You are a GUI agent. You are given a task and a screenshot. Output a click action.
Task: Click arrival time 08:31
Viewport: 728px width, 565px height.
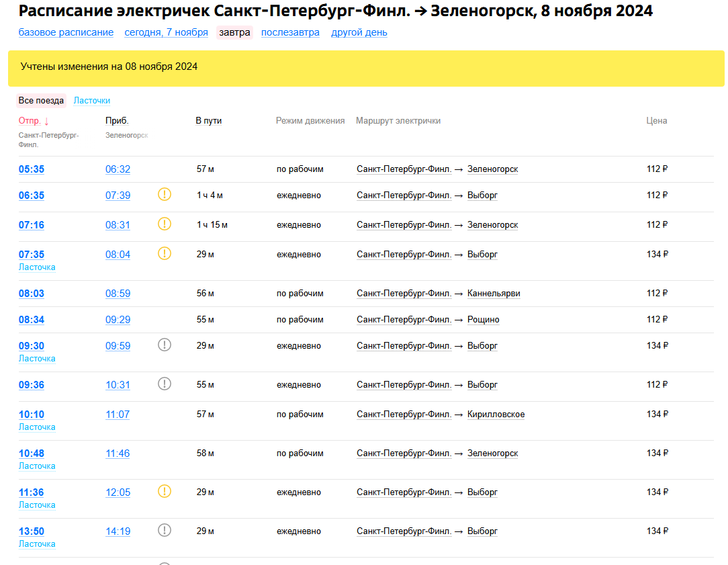(x=118, y=225)
